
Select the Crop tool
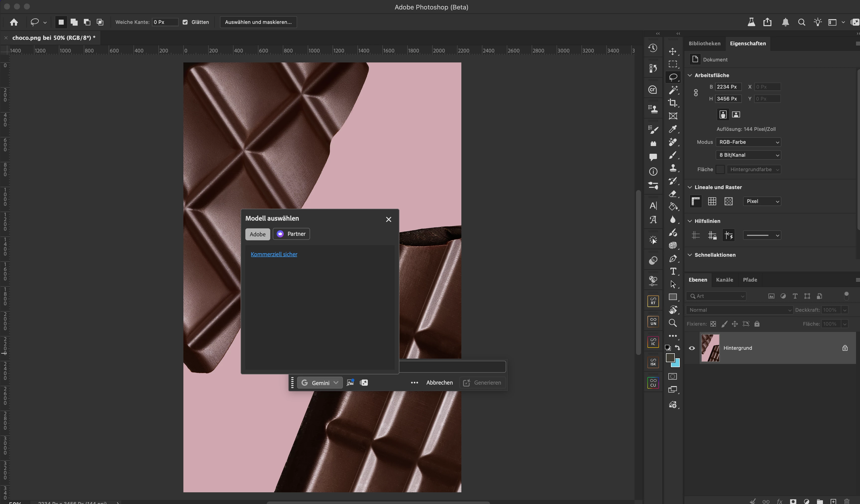[673, 103]
